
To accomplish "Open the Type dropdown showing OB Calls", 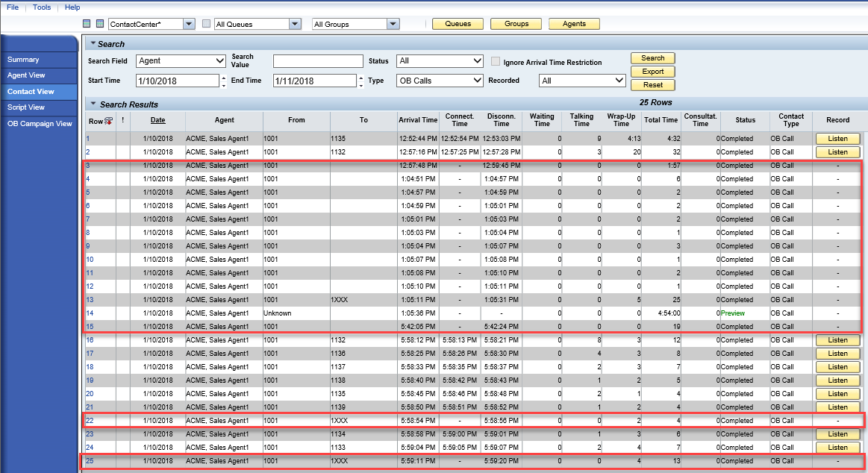I will click(440, 81).
